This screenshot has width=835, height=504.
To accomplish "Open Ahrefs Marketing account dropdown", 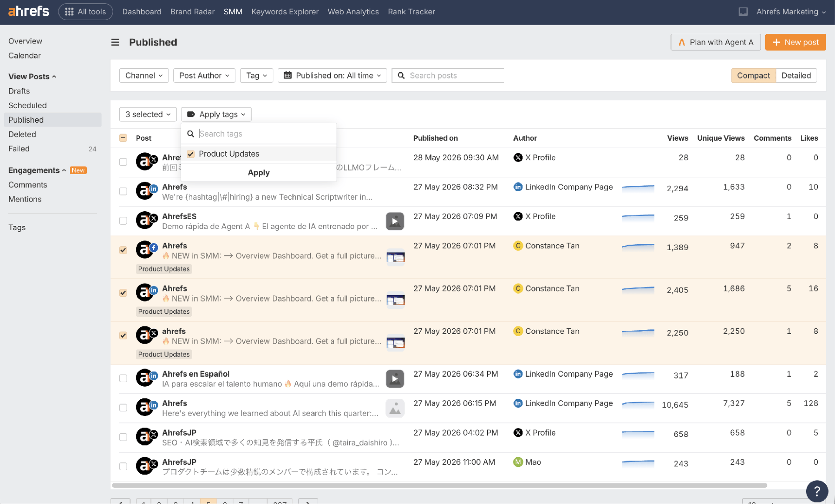I will (791, 12).
